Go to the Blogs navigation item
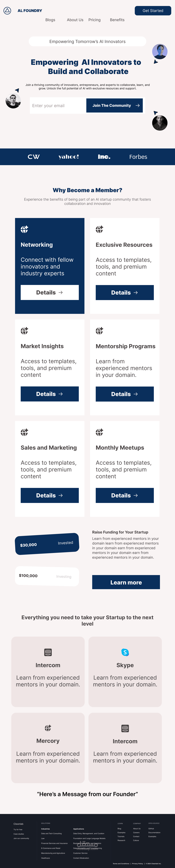Viewport: 175px width, 868px height. pyautogui.click(x=50, y=20)
